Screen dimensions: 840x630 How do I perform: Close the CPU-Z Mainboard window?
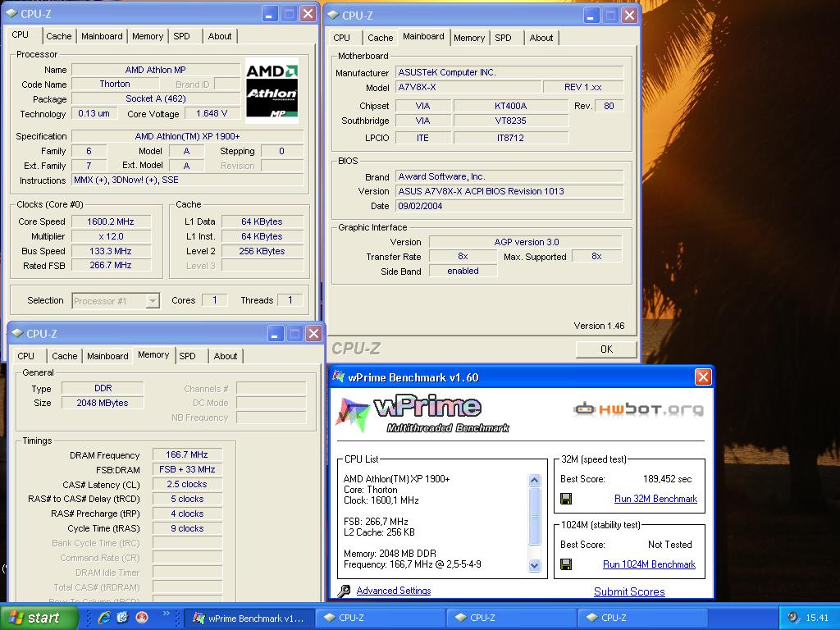pos(629,16)
